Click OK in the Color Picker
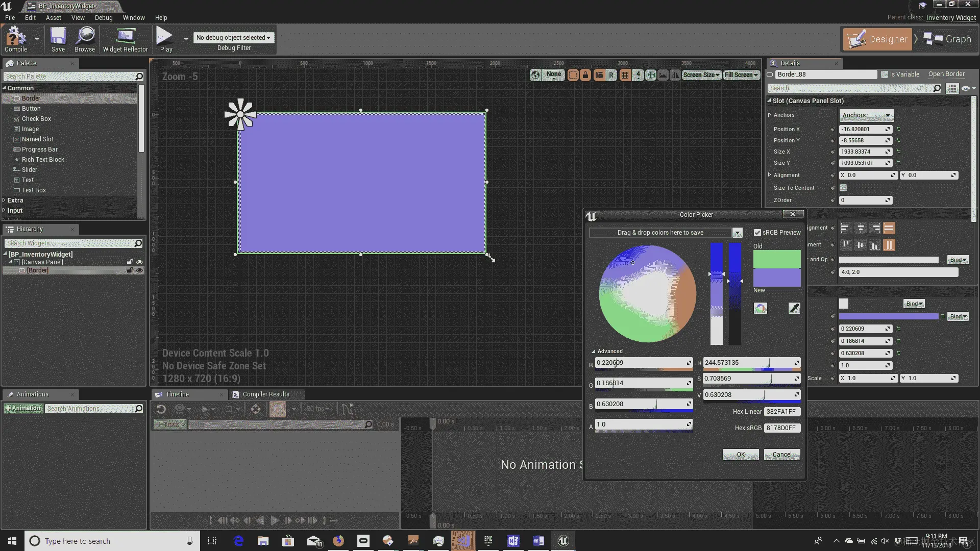 (741, 455)
